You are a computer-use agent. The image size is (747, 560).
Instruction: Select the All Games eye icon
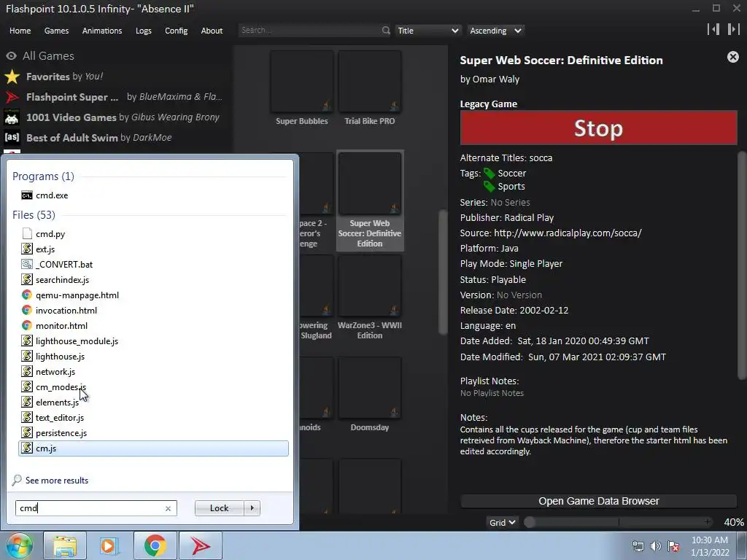(x=12, y=55)
